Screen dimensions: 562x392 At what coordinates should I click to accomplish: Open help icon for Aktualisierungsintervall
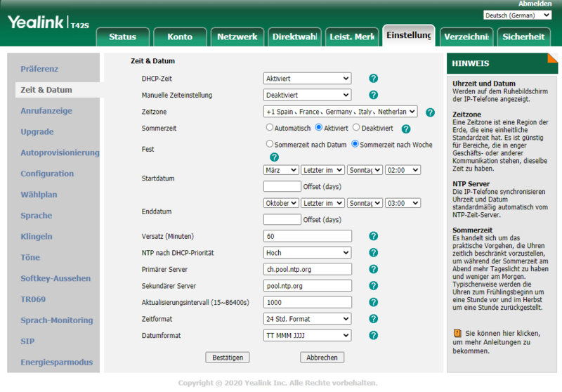tap(373, 302)
